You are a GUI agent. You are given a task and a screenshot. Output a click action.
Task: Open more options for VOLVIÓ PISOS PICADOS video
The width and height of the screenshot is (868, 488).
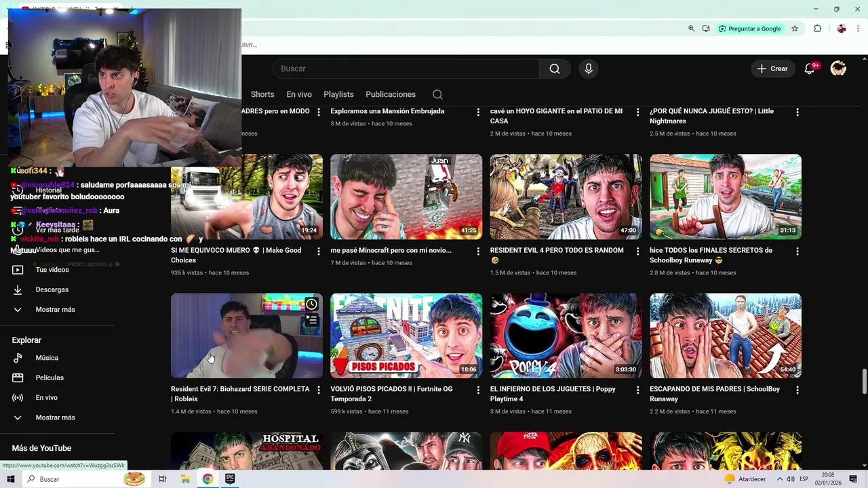(478, 390)
